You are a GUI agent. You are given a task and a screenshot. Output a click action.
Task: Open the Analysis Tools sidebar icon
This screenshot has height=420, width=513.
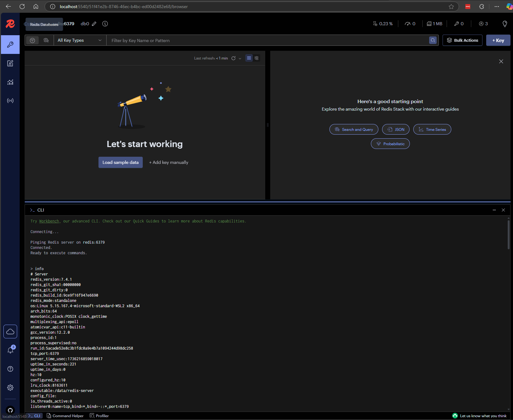pyautogui.click(x=10, y=82)
